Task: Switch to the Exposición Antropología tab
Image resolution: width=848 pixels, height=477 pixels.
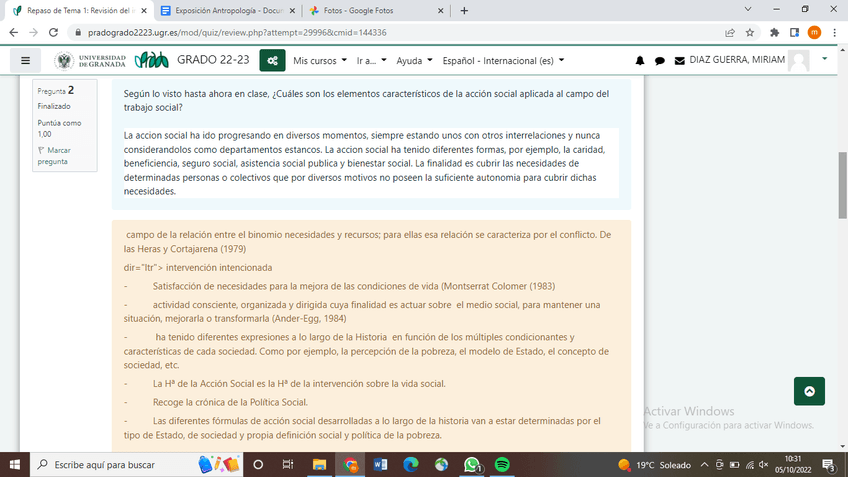Action: (x=228, y=10)
